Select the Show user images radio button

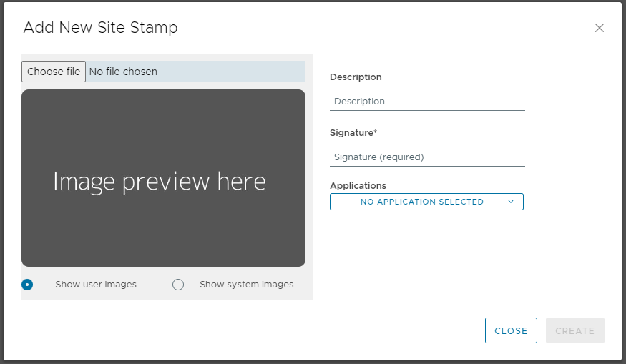click(27, 285)
